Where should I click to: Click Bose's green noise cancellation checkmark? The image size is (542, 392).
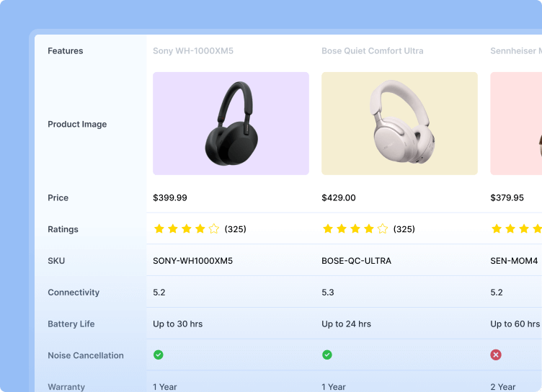327,355
